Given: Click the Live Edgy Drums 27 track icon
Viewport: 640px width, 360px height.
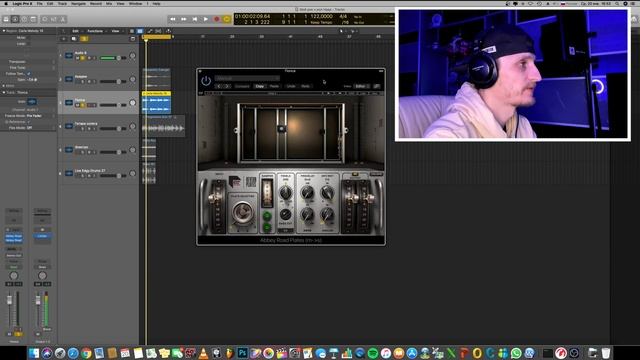Looking at the screenshot, I should [69, 173].
